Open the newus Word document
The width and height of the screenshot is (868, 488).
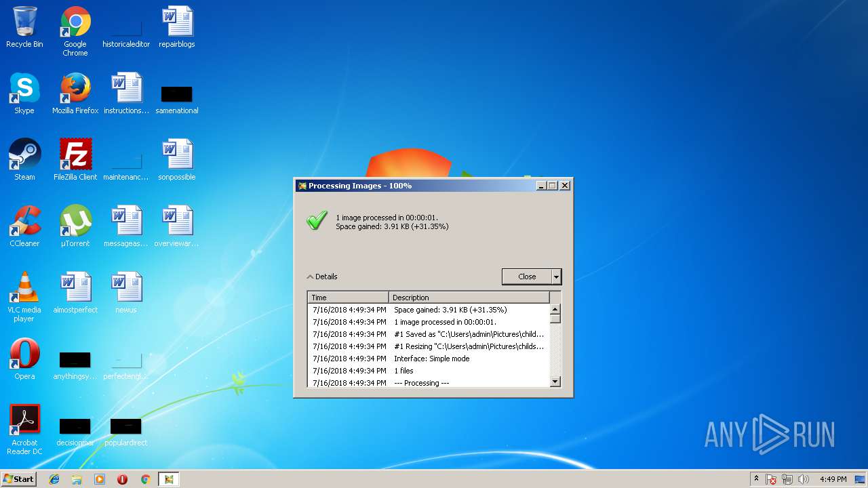click(126, 293)
